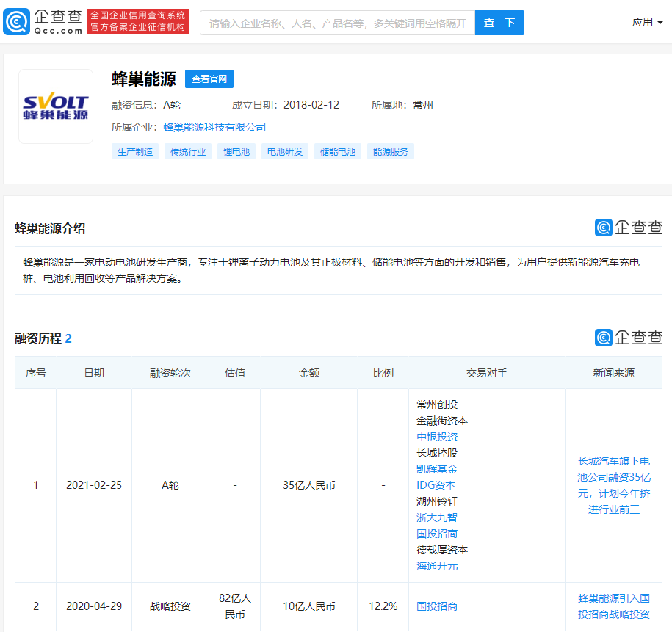
Task: Click the 中银投资 investor link
Action: (x=436, y=437)
